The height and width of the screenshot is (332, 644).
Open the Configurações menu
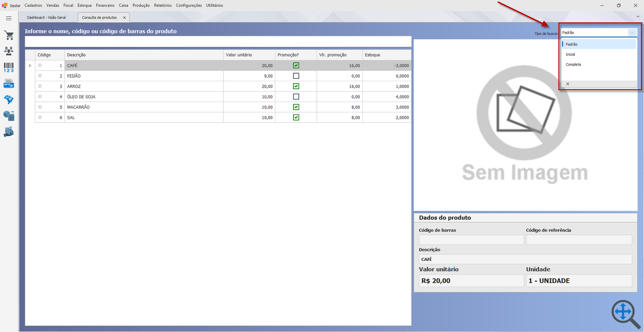click(x=189, y=5)
